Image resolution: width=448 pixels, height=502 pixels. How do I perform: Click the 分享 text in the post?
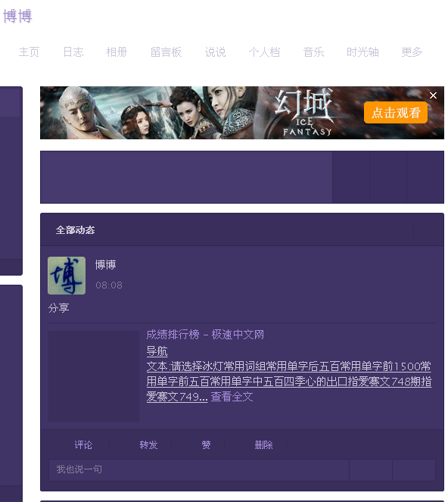[58, 308]
